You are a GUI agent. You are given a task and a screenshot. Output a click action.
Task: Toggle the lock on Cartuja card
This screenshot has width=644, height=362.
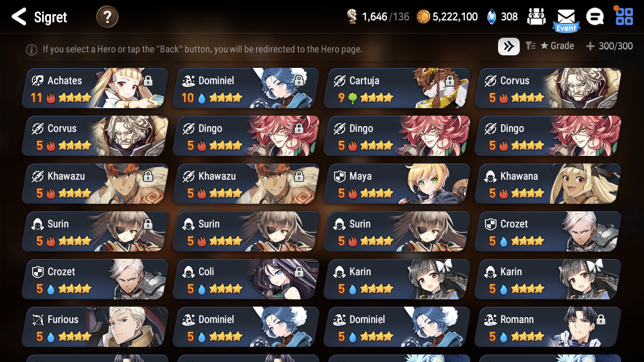pos(450,80)
